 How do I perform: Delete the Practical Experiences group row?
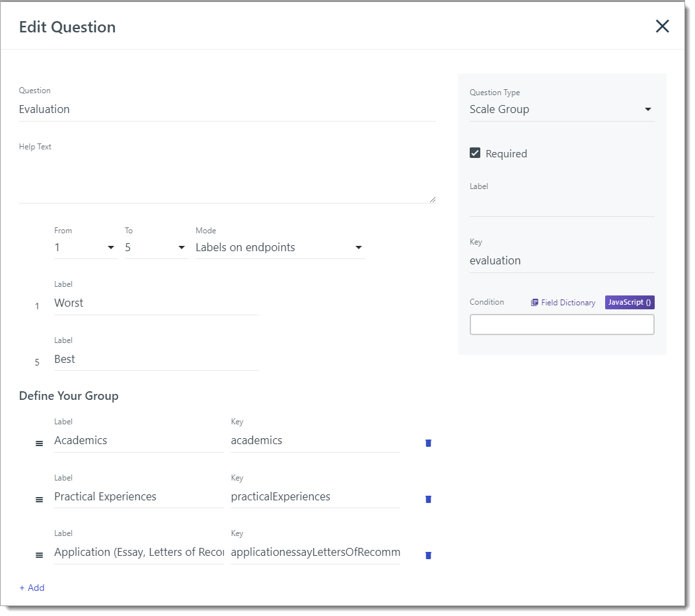tap(428, 499)
